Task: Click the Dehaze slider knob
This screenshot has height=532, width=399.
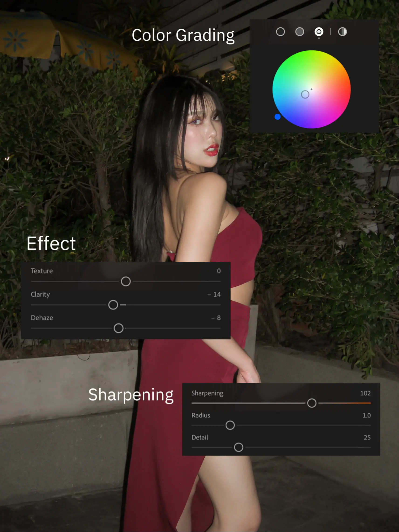Action: (x=118, y=328)
